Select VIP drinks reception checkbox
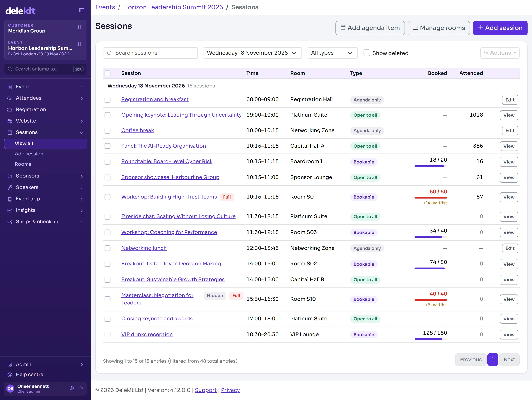Viewport: 532px width, 400px height. click(108, 335)
